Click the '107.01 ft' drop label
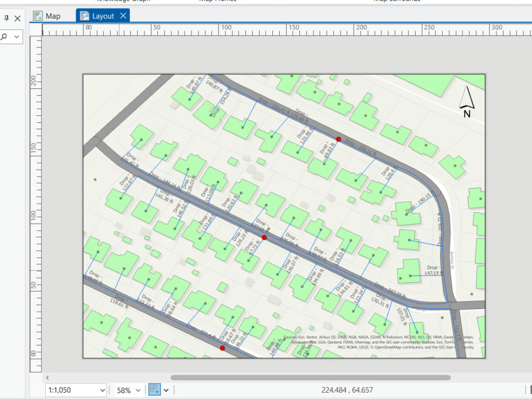 coord(401,317)
